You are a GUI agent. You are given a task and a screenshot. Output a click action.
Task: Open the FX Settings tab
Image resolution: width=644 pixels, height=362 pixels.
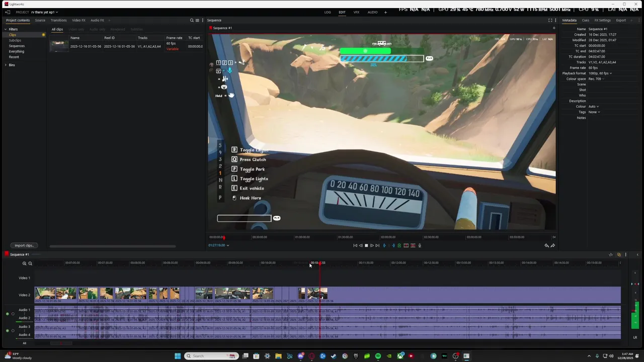[x=602, y=20]
